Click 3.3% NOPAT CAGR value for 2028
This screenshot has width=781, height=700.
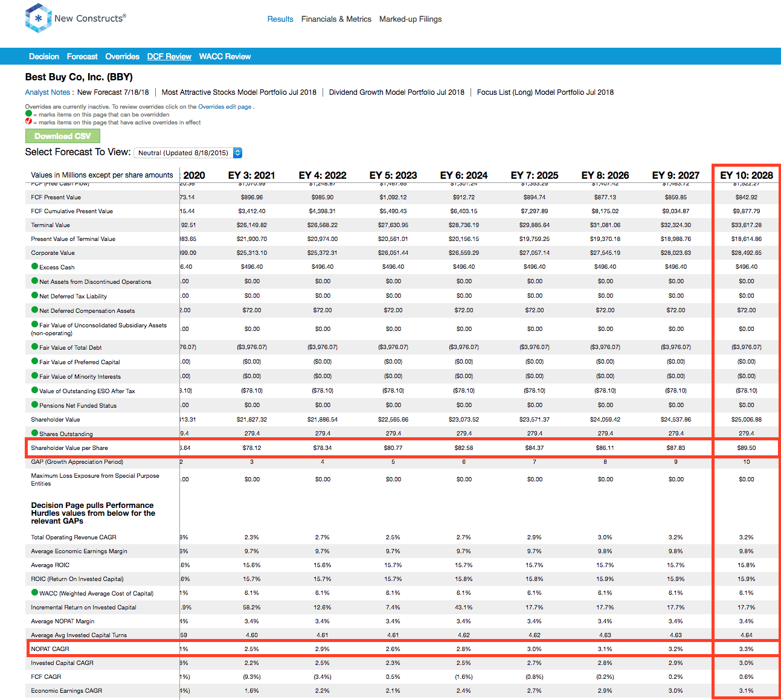(x=747, y=649)
